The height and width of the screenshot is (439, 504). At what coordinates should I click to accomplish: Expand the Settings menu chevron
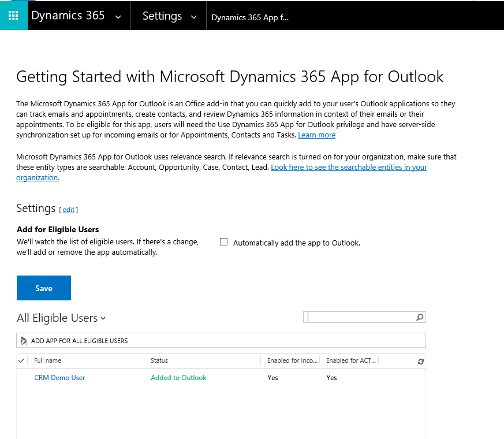pos(193,17)
